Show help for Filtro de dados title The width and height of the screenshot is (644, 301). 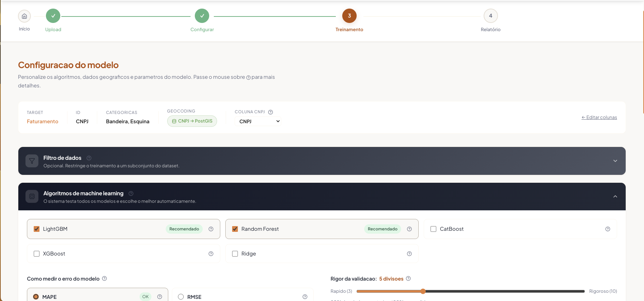pos(89,158)
